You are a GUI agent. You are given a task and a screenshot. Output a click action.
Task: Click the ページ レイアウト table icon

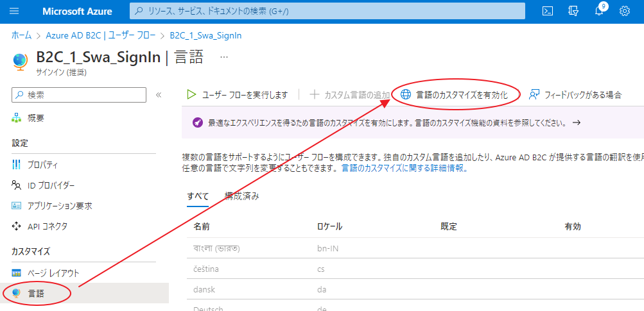coord(17,273)
